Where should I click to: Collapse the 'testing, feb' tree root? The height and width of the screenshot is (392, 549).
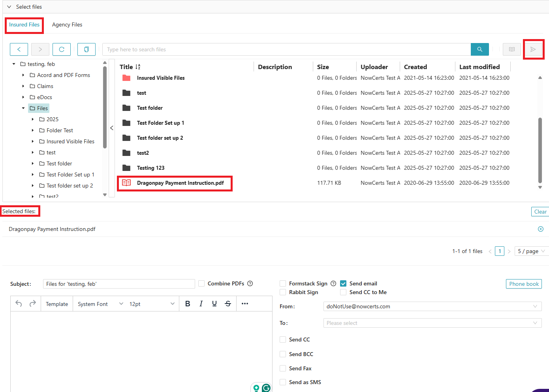(14, 64)
